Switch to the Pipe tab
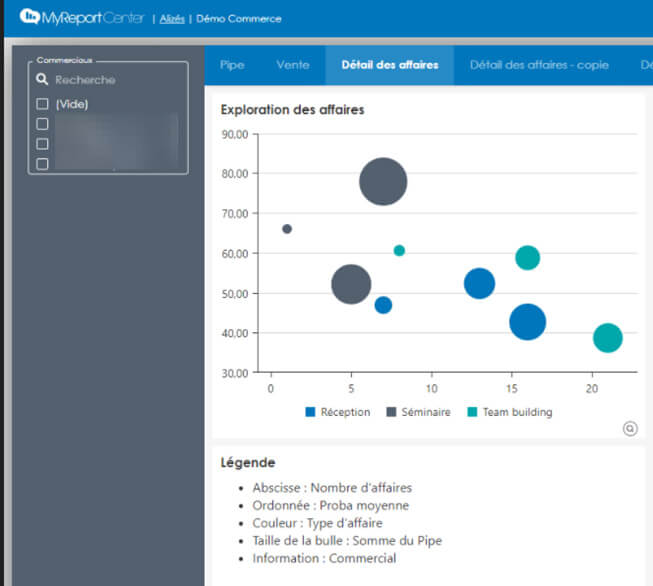Viewport: 653px width, 586px height. pyautogui.click(x=232, y=65)
